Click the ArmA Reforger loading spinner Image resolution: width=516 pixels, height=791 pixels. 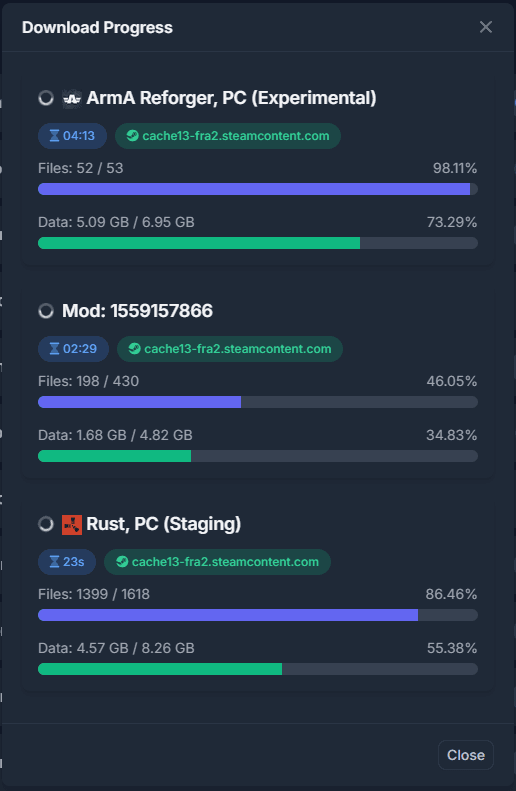46,98
